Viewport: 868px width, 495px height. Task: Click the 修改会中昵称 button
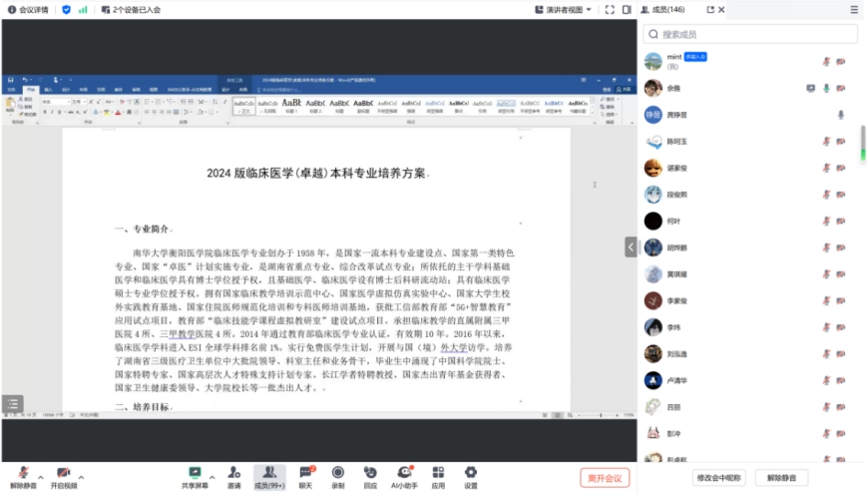coord(720,478)
